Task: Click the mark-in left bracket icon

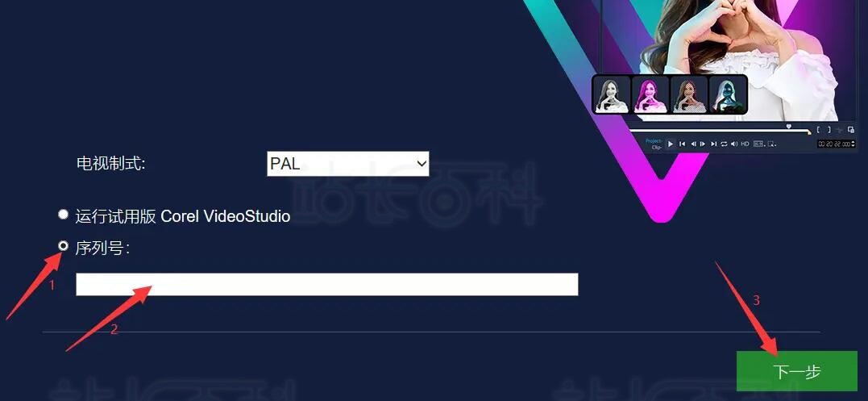Action: pyautogui.click(x=818, y=130)
